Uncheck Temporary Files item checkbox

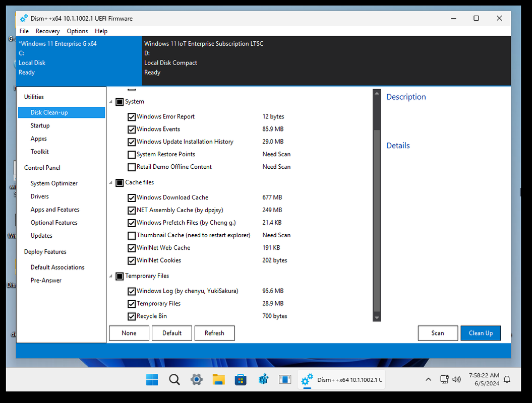[x=132, y=304]
